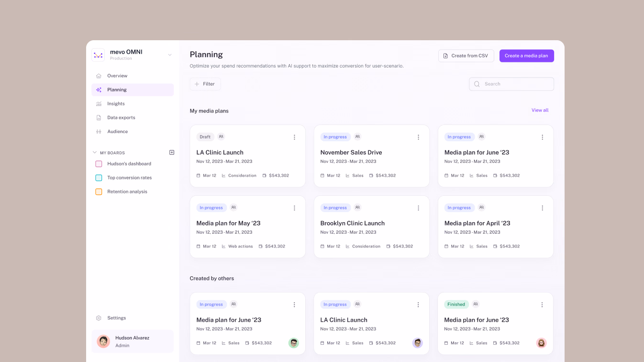Click team icon on Brooklyn Clinic Launch card

(357, 207)
